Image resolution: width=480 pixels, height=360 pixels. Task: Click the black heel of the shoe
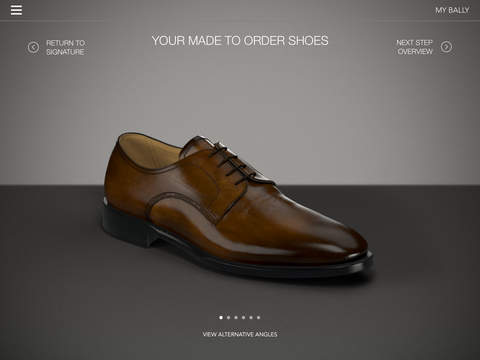tap(128, 227)
